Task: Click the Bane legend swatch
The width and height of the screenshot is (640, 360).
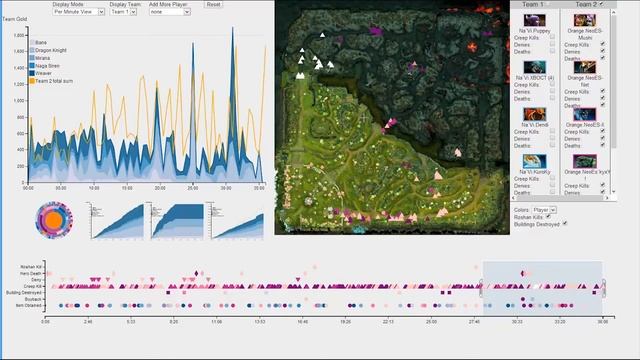Action: (x=32, y=42)
